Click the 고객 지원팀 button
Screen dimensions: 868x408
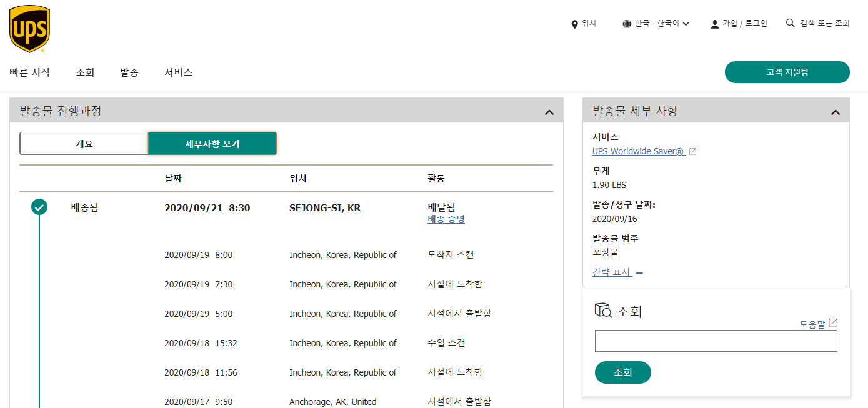[x=787, y=72]
